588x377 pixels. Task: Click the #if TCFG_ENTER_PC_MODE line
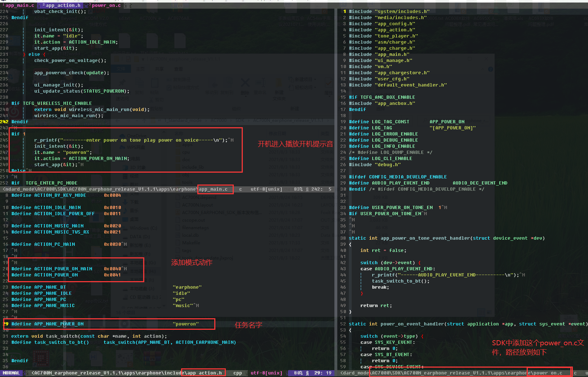[x=44, y=183]
